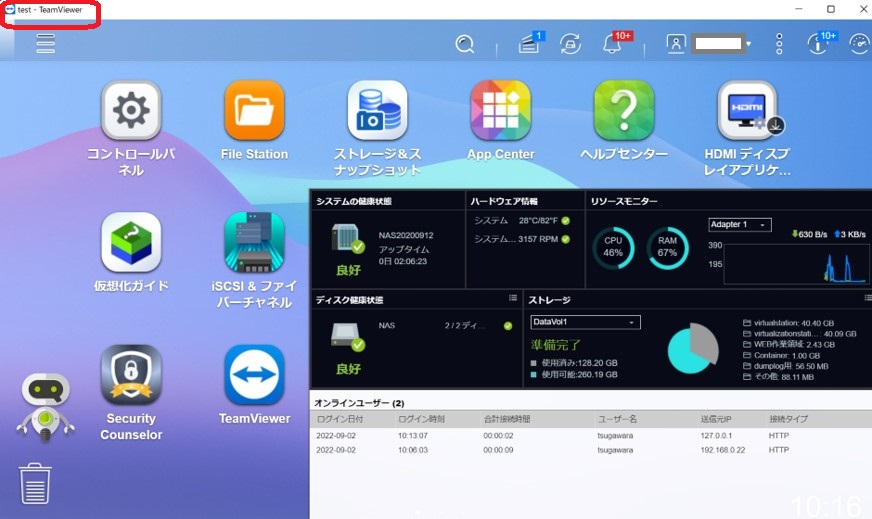Launch HDMI ディスプレイアプリケーション

tap(747, 111)
